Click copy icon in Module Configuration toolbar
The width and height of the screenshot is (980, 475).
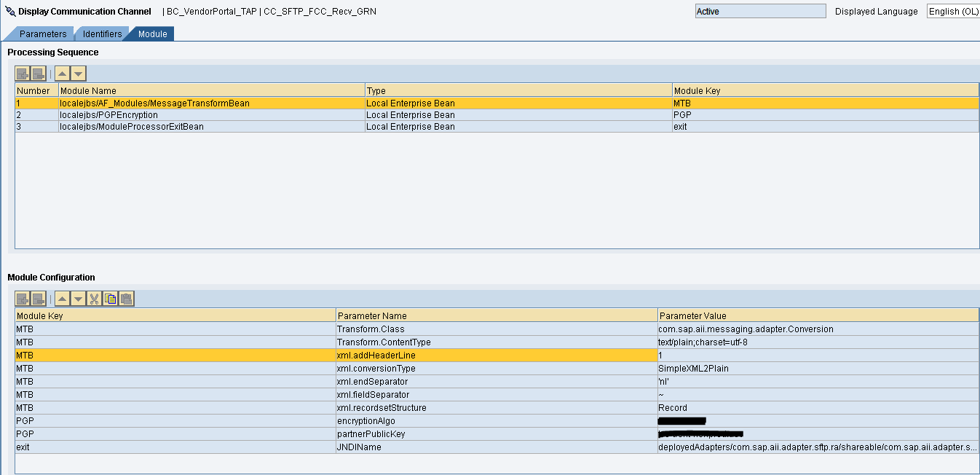tap(110, 299)
